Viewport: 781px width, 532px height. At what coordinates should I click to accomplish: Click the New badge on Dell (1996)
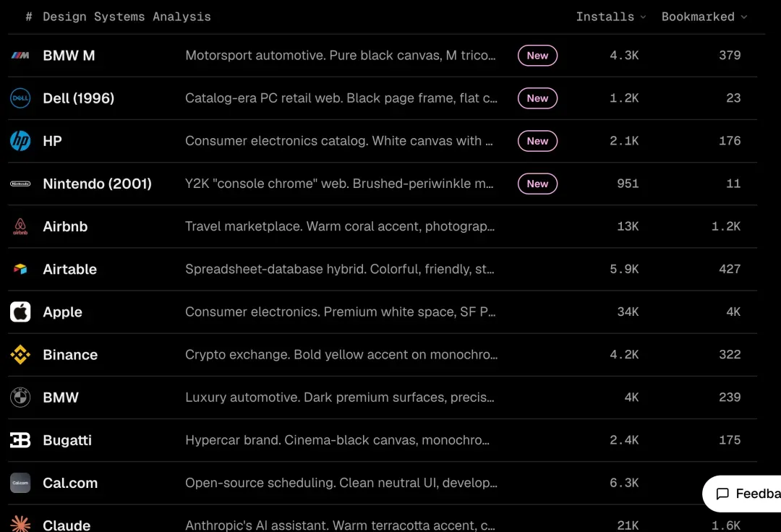click(537, 98)
